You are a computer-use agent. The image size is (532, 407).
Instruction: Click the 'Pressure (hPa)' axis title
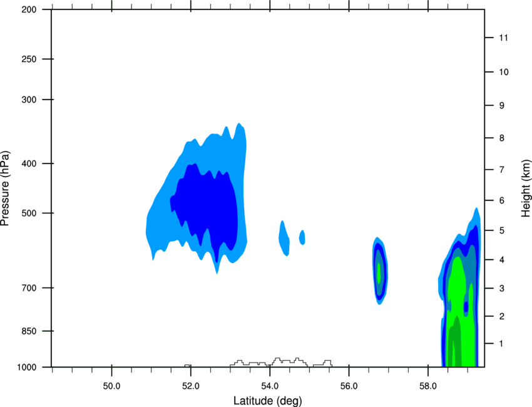(5, 188)
